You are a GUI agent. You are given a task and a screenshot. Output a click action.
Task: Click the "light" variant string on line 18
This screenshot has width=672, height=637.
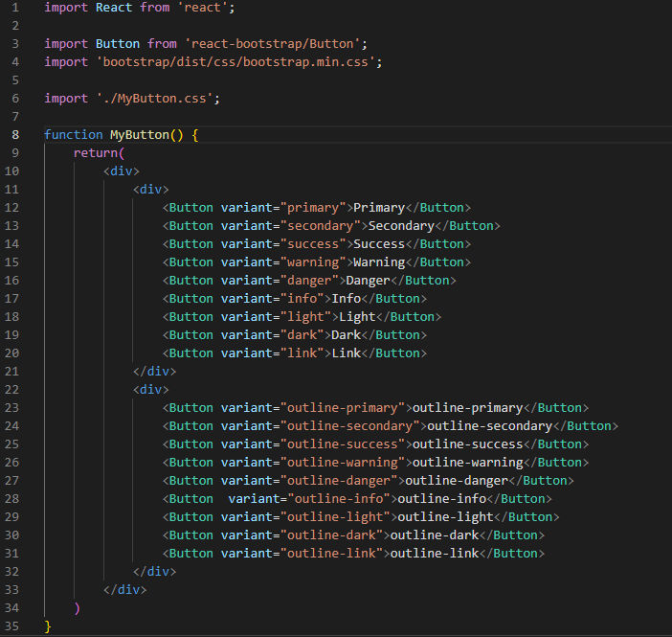(305, 316)
